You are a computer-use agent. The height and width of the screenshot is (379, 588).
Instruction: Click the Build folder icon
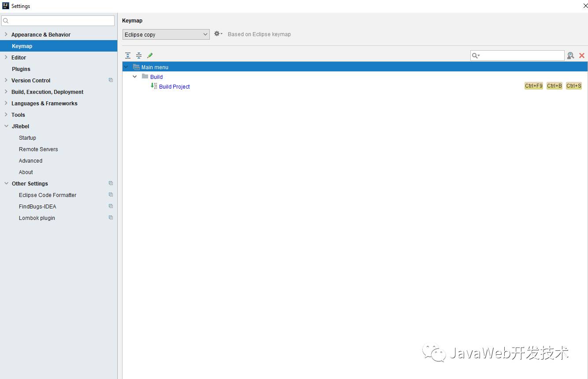tap(145, 76)
